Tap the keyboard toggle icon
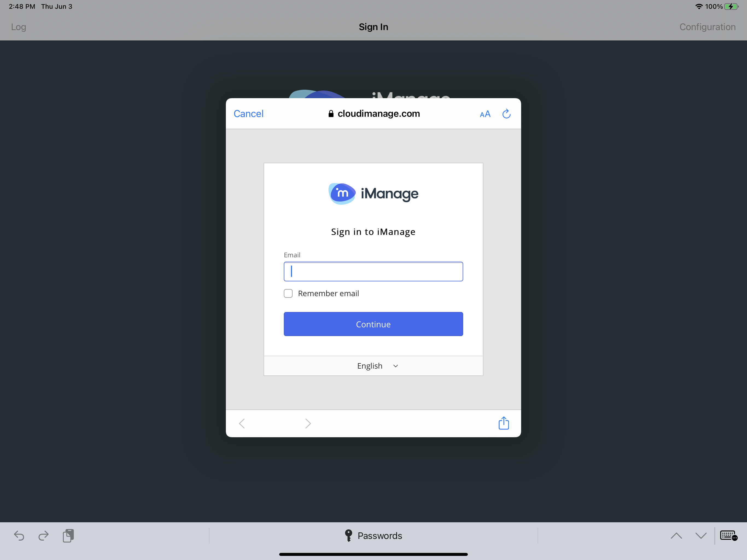747x560 pixels. [x=728, y=536]
